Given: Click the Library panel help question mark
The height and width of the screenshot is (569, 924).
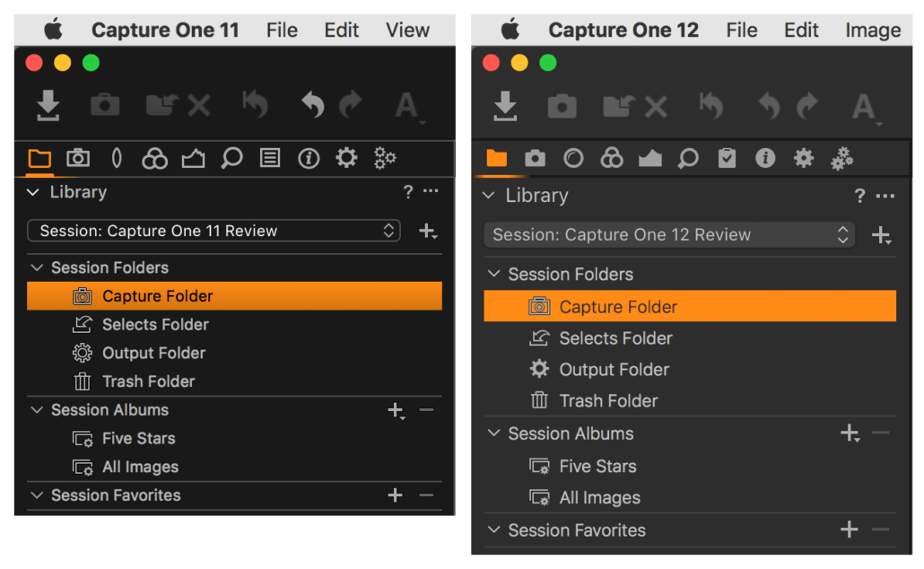Looking at the screenshot, I should [x=408, y=191].
